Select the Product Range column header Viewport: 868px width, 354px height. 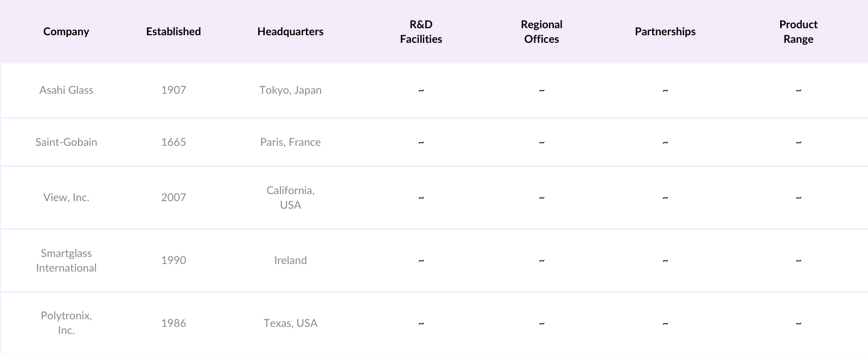point(798,31)
